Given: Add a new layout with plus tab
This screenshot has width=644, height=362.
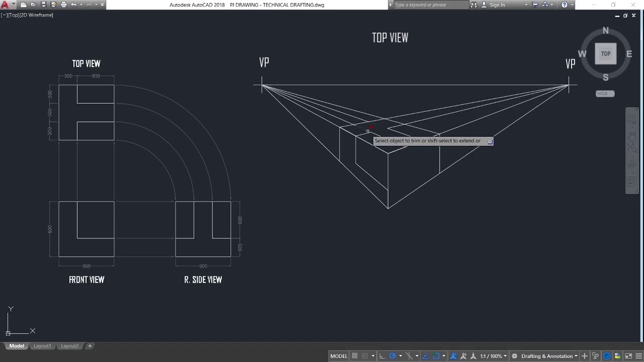Looking at the screenshot, I should click(90, 346).
